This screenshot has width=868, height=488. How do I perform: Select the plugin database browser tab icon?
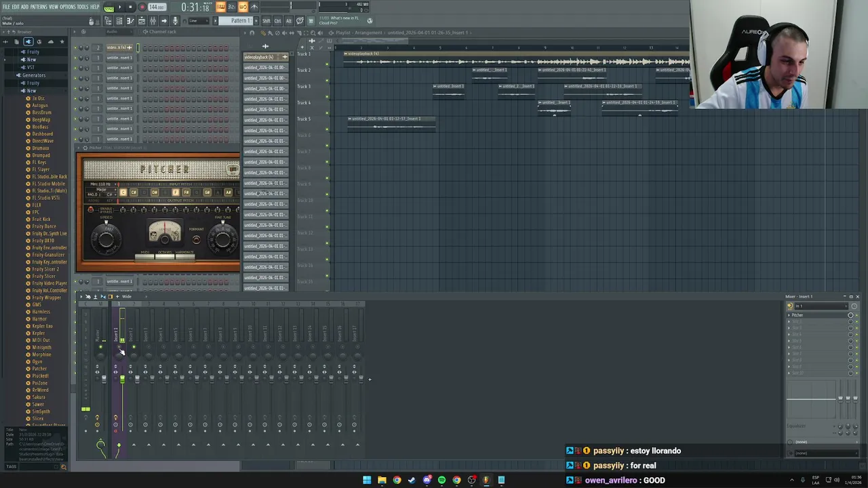(28, 41)
